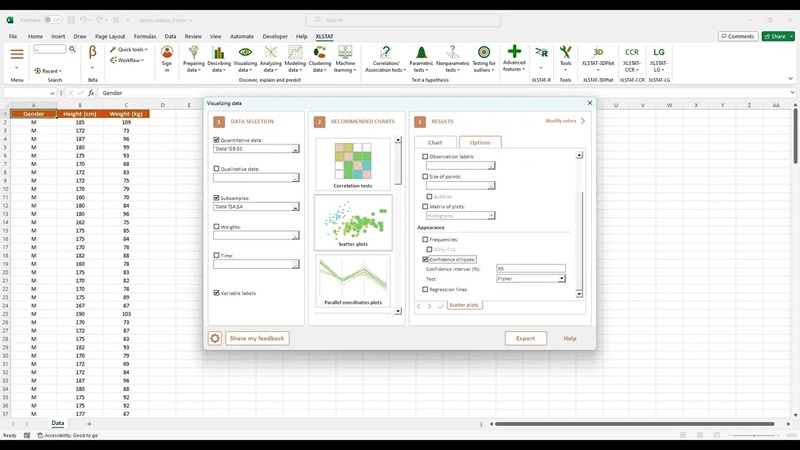
Task: Click the Share button
Action: click(778, 36)
